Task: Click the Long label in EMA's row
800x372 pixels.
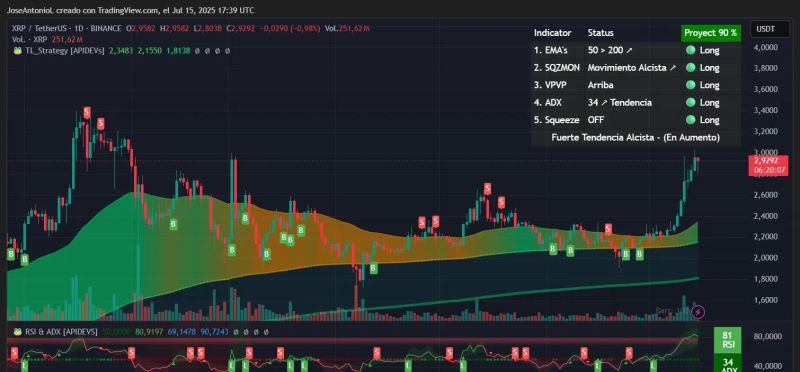Action: (709, 50)
